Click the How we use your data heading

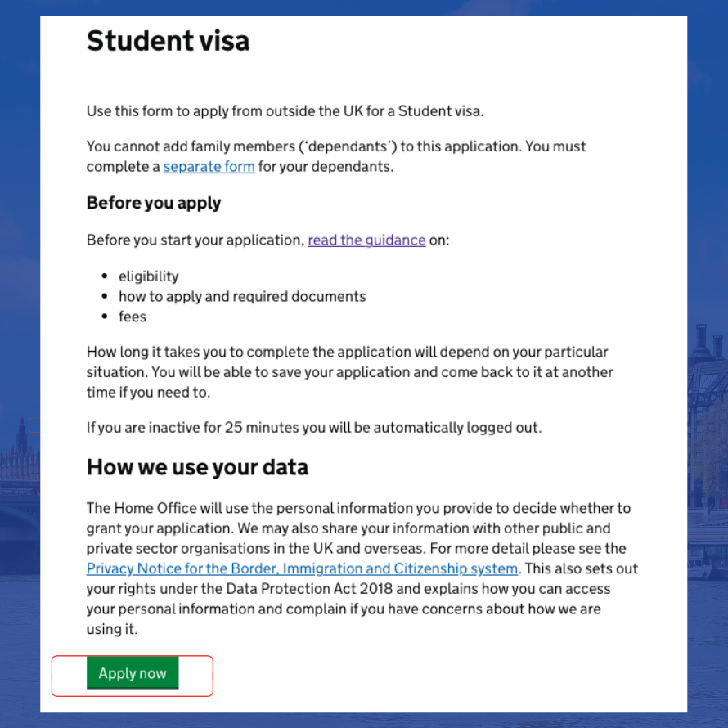pos(197,467)
